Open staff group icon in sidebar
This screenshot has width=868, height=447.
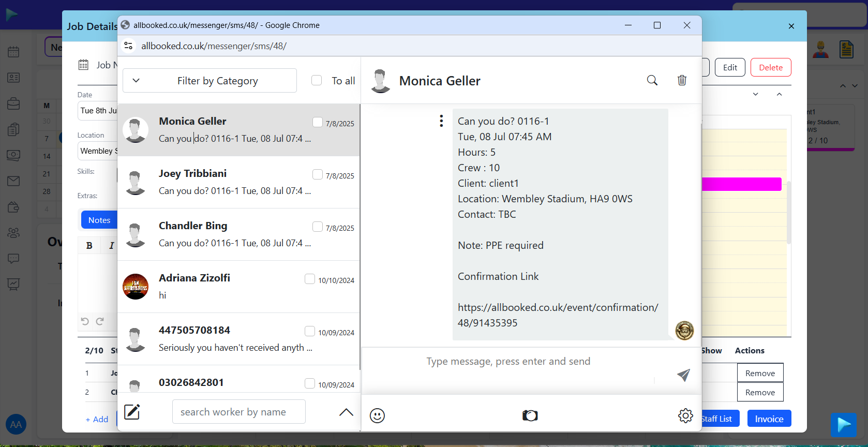[14, 233]
